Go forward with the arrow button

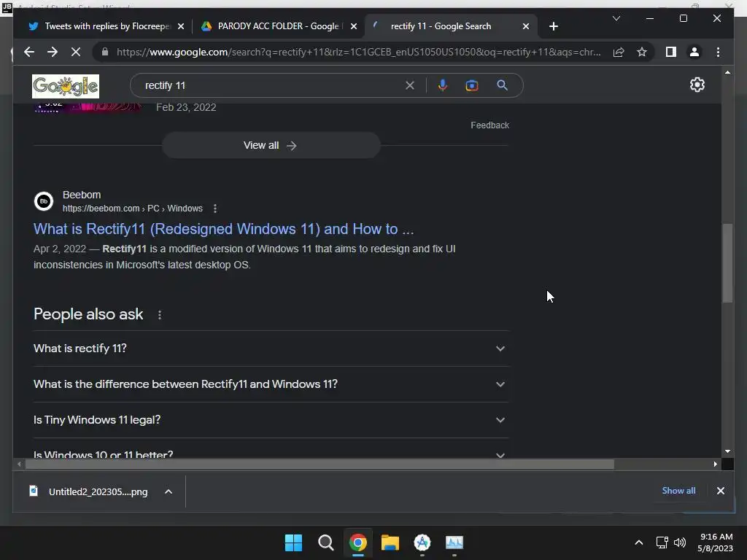(x=53, y=52)
